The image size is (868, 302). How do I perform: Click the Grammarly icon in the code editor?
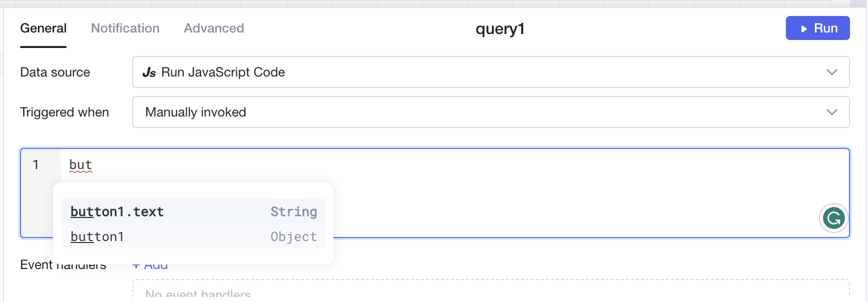833,218
